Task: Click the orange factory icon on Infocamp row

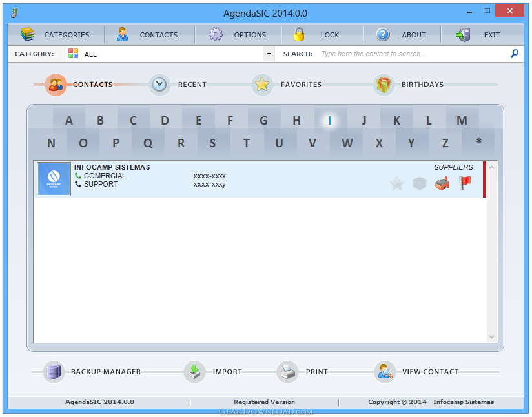Action: 442,183
